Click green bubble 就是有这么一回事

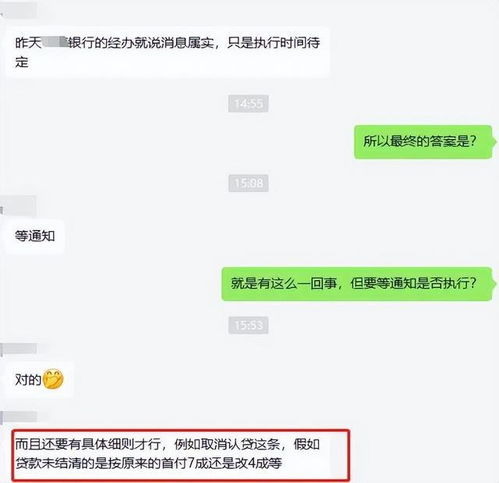pos(357,284)
